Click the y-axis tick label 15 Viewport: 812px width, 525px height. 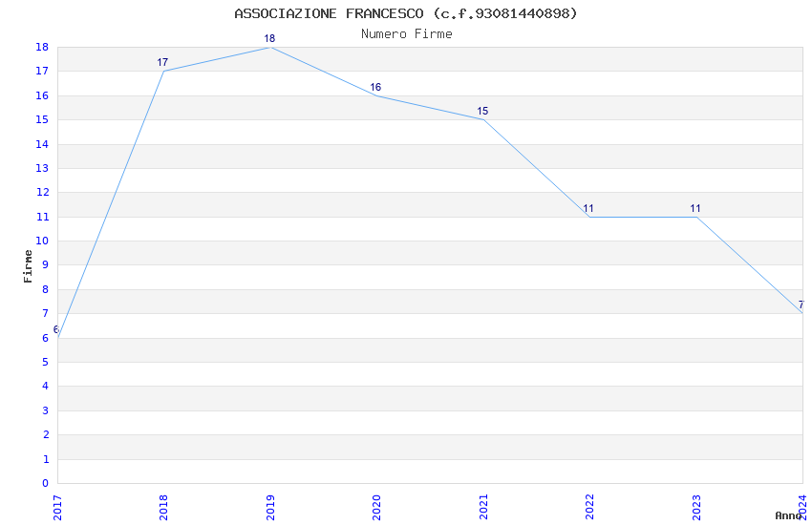[42, 120]
